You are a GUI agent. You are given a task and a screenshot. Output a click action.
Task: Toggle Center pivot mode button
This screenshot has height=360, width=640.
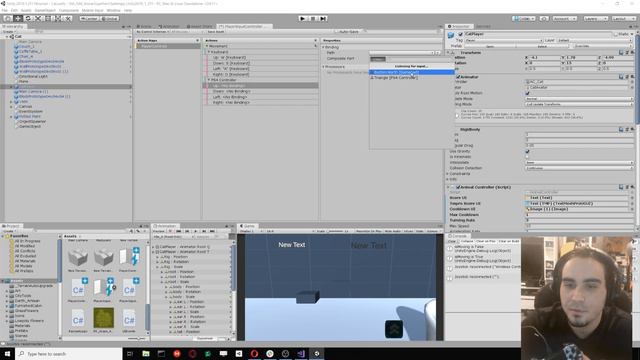(89, 18)
